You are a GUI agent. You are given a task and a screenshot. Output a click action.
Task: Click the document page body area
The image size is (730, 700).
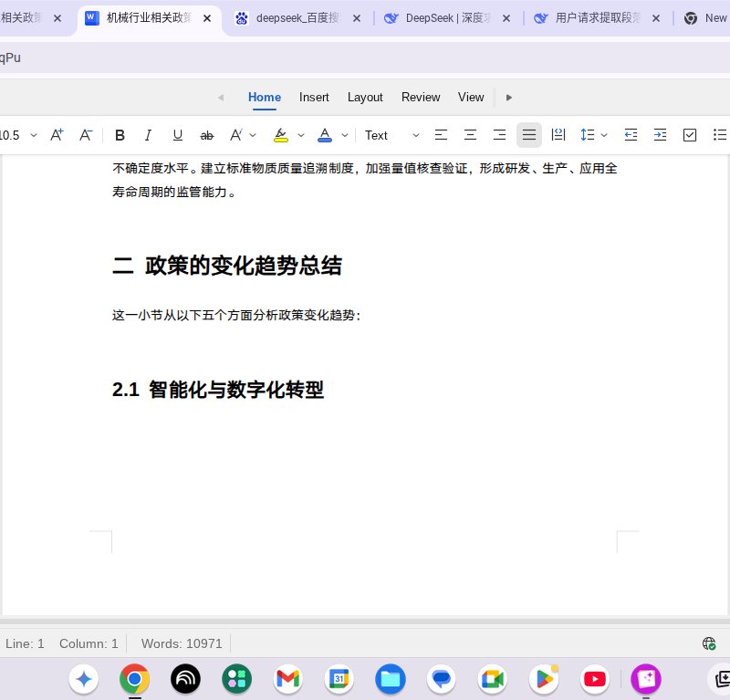tap(365, 386)
